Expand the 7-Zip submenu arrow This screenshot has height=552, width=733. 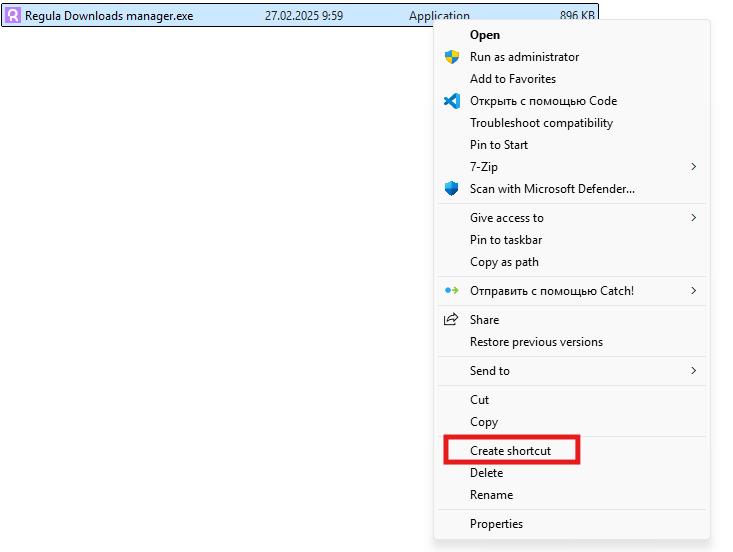click(x=694, y=167)
